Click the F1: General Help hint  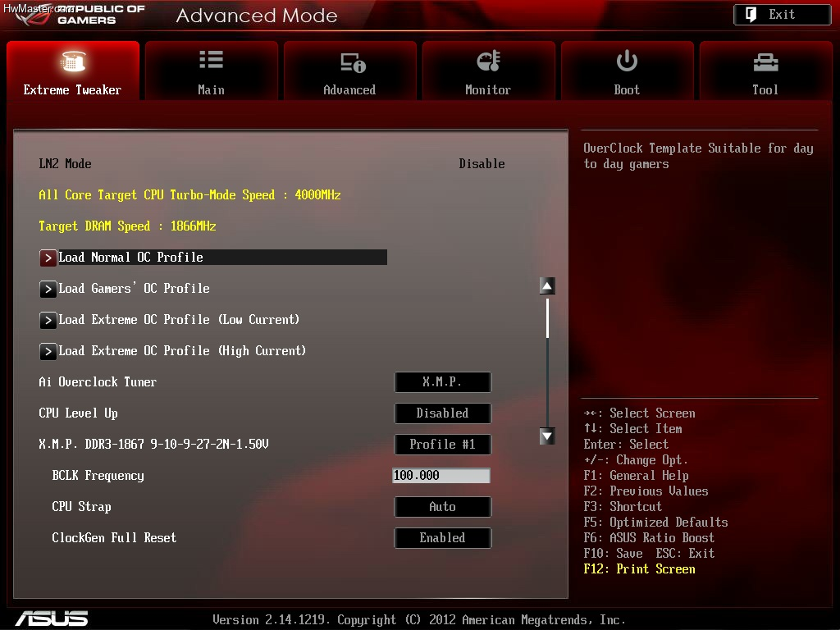637,476
